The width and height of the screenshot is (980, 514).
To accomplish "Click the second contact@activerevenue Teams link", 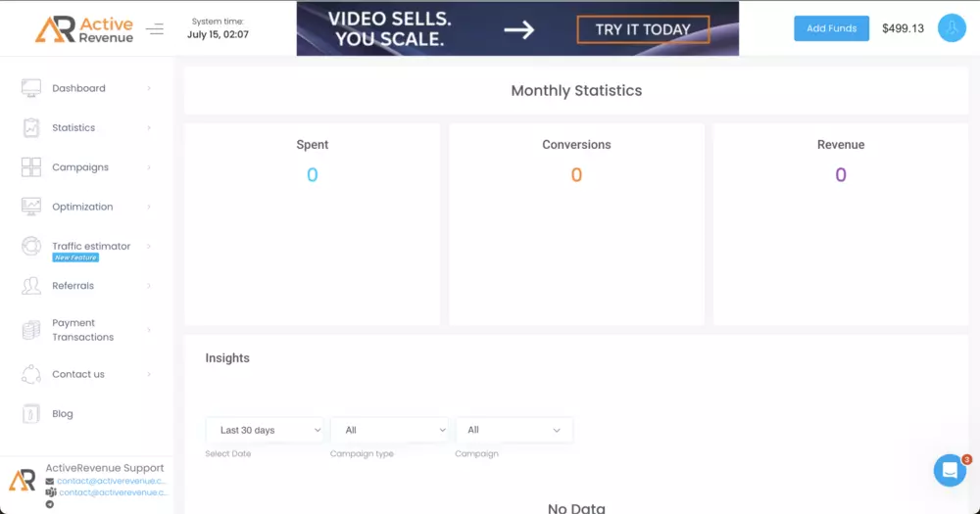I will (113, 492).
